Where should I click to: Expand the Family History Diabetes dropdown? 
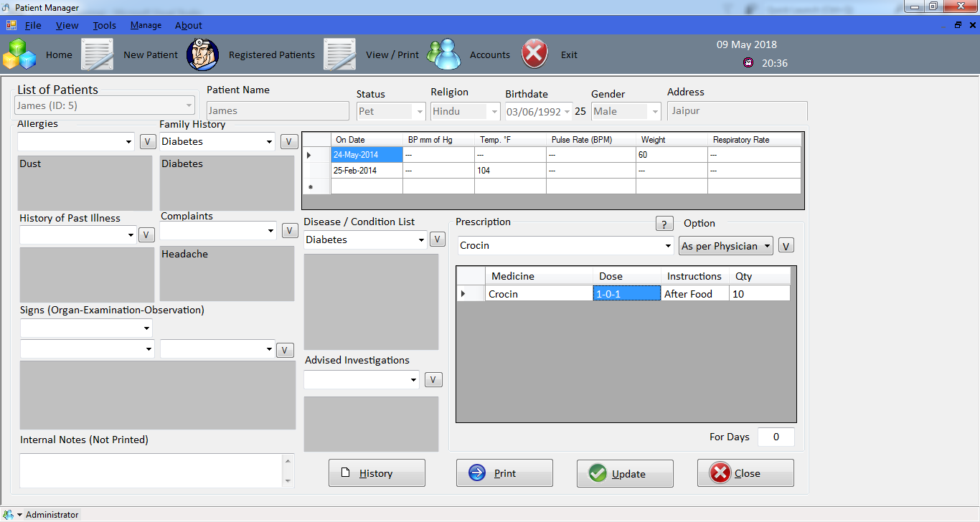pyautogui.click(x=269, y=142)
